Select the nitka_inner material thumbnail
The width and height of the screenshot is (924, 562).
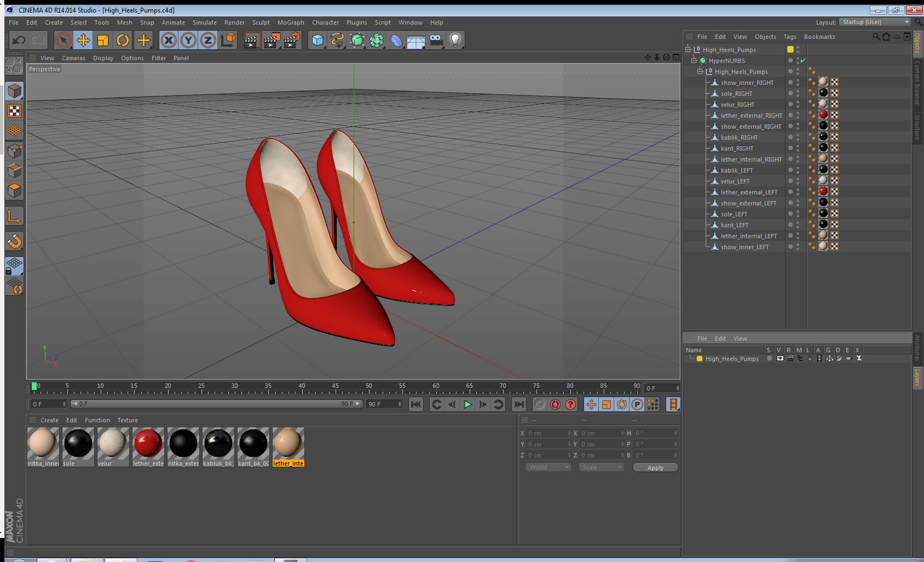(x=43, y=443)
